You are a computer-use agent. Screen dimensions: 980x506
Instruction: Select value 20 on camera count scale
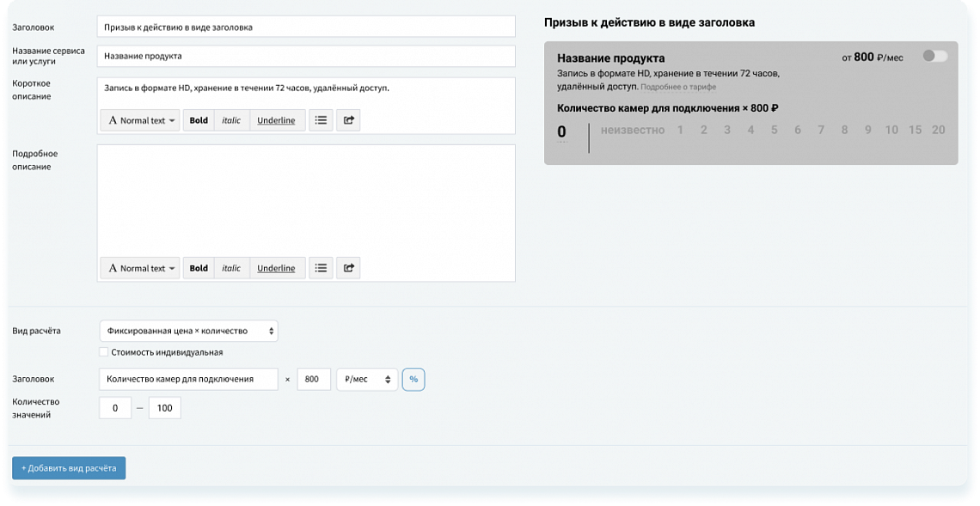coord(938,130)
